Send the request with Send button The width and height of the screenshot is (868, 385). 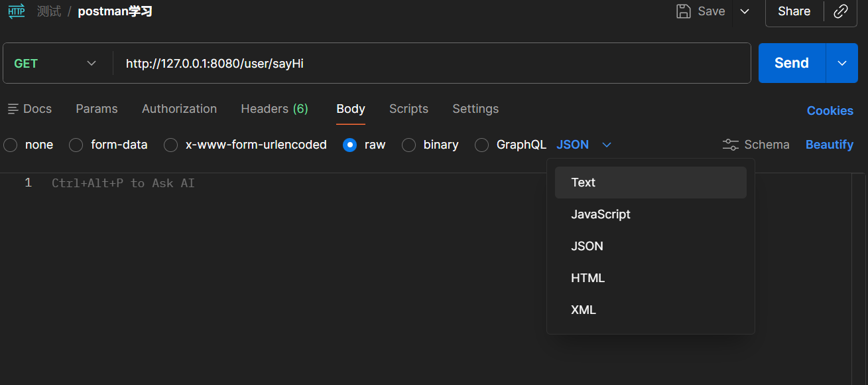(x=792, y=63)
